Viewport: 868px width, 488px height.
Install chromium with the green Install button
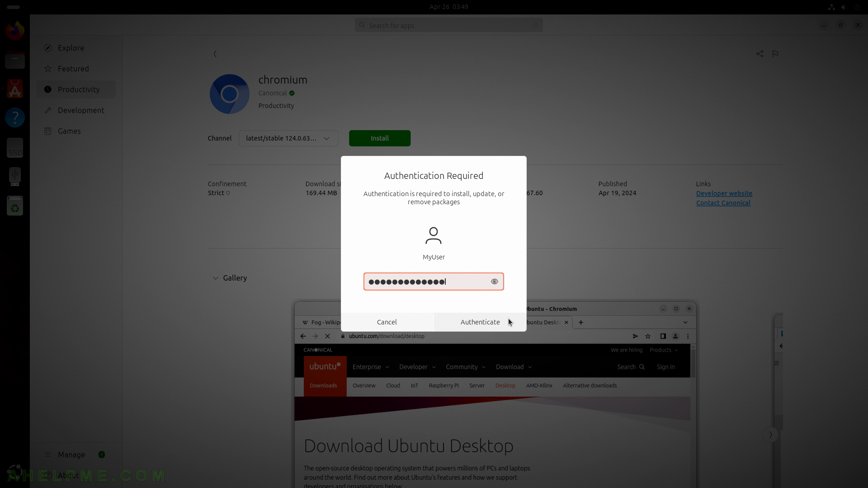coord(380,138)
